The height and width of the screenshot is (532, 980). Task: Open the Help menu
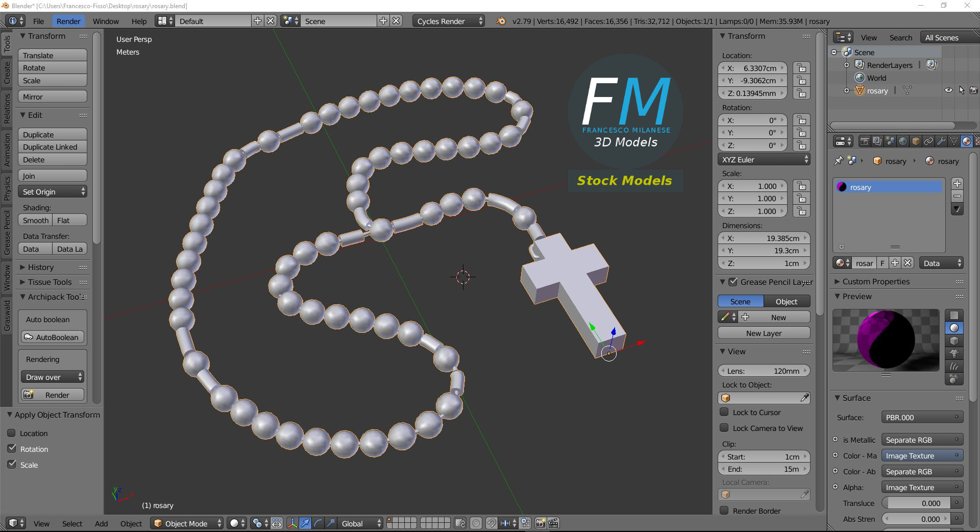(139, 21)
